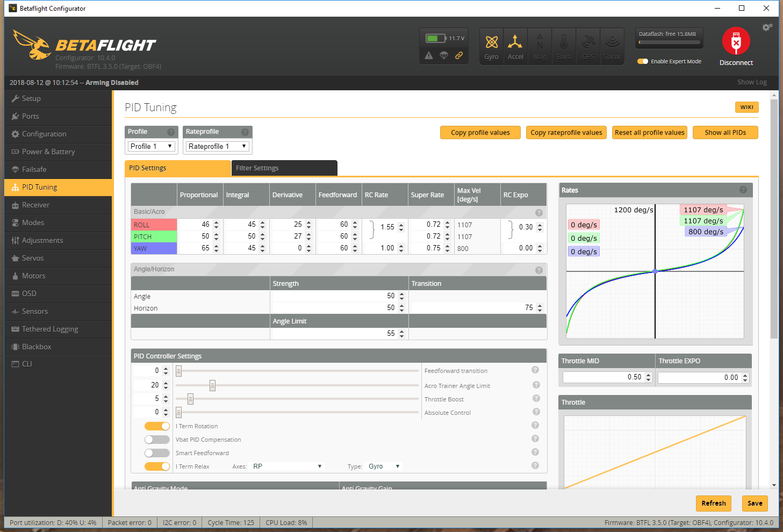Click the Angle Limit stepper arrows
783x532 pixels.
pos(401,334)
